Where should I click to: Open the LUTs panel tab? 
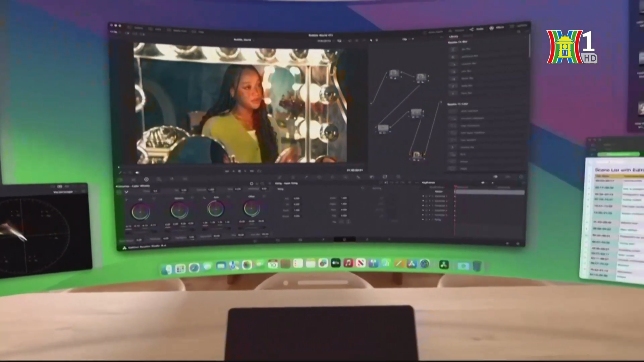pyautogui.click(x=155, y=29)
